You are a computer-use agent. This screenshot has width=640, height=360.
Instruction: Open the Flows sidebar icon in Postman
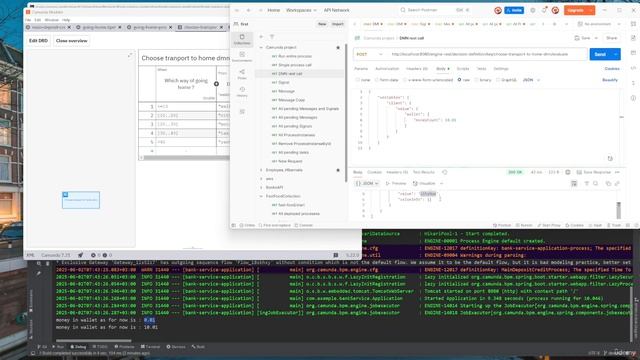click(x=242, y=74)
